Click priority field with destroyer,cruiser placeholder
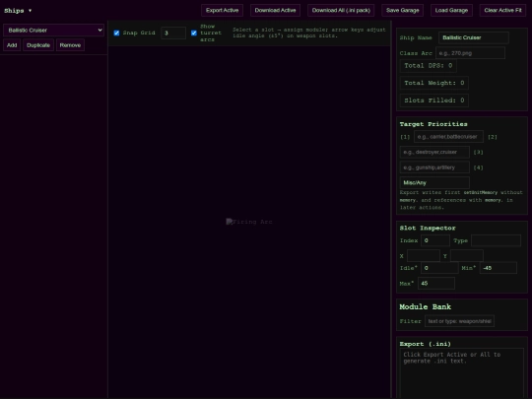This screenshot has width=532, height=399. [434, 152]
